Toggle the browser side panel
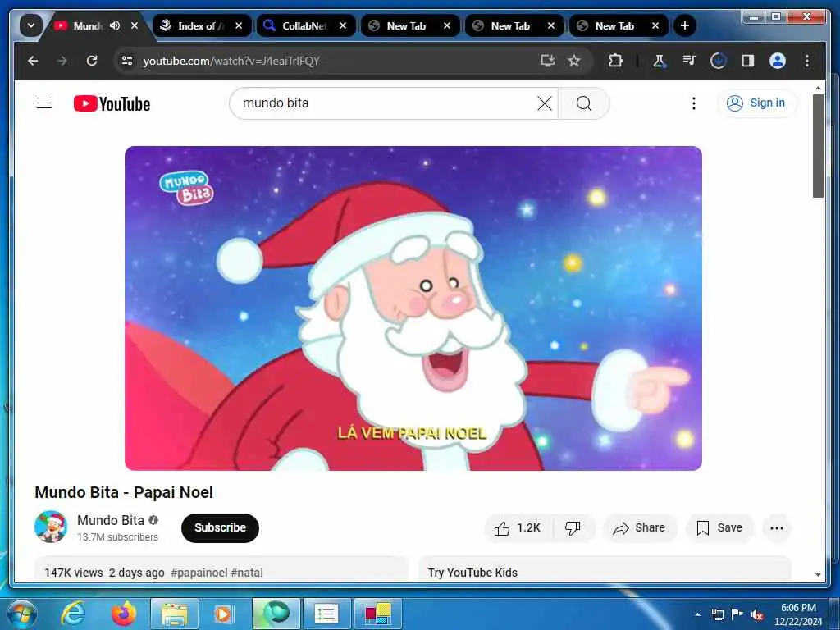 (748, 61)
